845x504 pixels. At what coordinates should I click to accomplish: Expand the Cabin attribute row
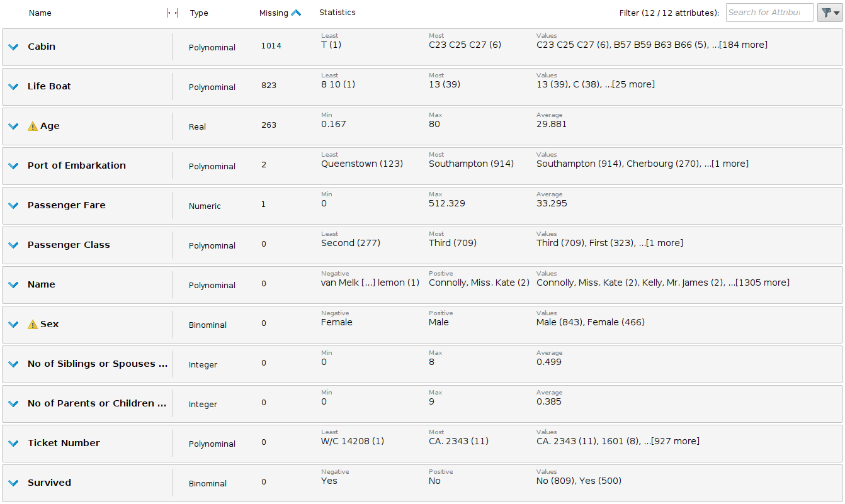(x=13, y=47)
